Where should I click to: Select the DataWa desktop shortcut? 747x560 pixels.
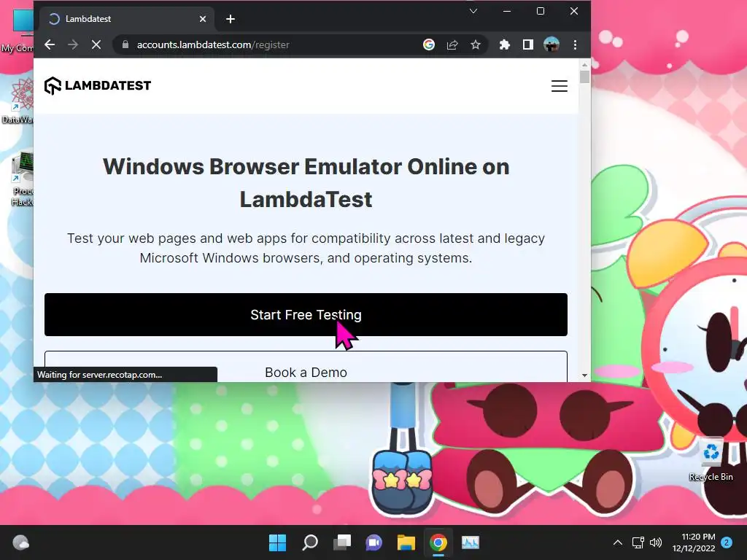click(x=18, y=101)
